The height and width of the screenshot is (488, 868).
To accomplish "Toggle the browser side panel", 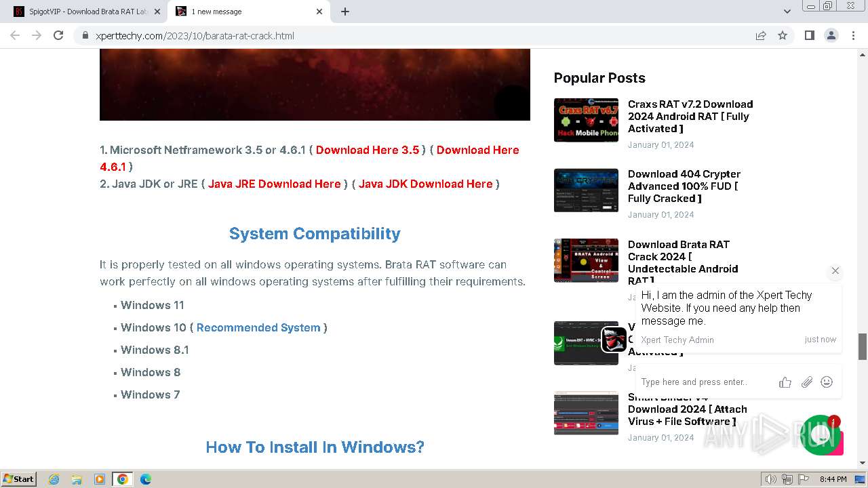I will 809,35.
